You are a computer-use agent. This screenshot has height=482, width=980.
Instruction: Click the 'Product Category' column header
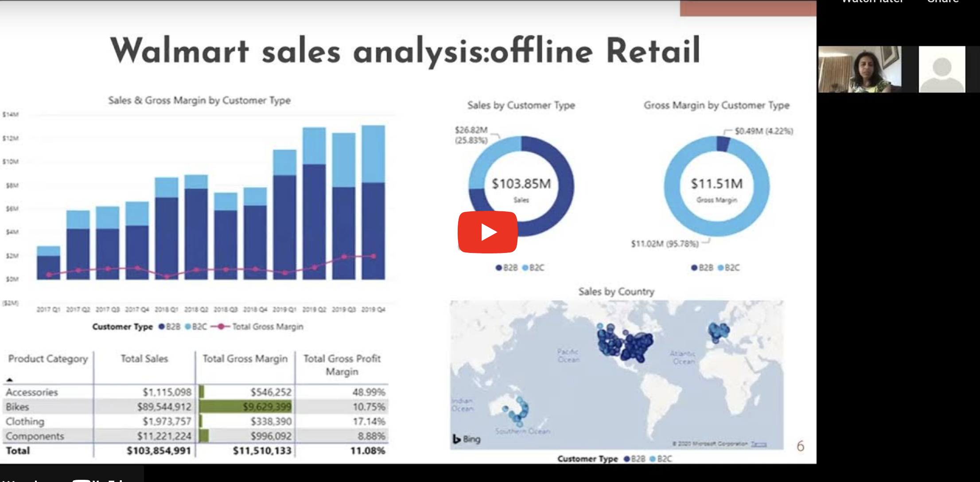click(x=48, y=359)
